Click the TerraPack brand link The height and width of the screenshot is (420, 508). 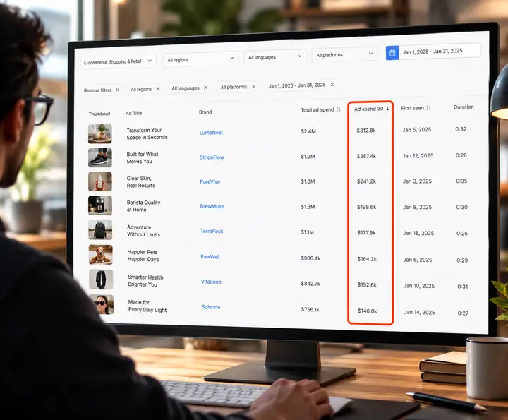(x=212, y=231)
